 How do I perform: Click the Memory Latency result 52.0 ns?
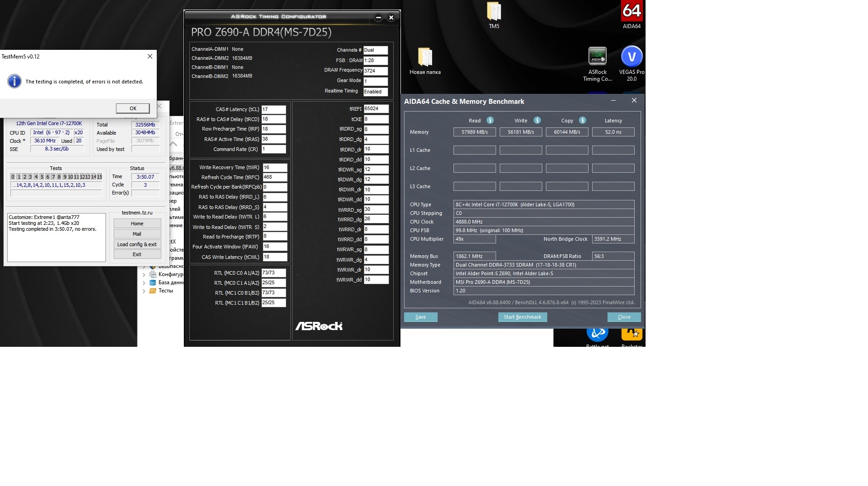point(613,132)
